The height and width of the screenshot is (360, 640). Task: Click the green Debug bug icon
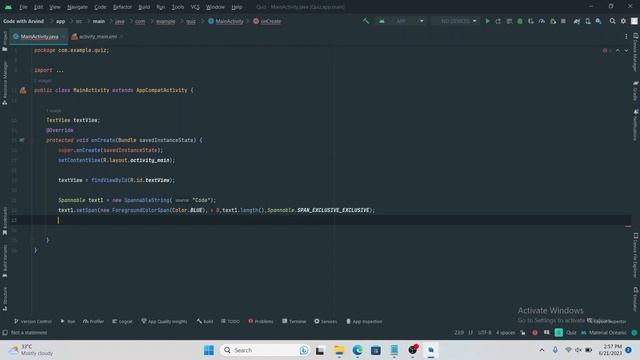520,21
